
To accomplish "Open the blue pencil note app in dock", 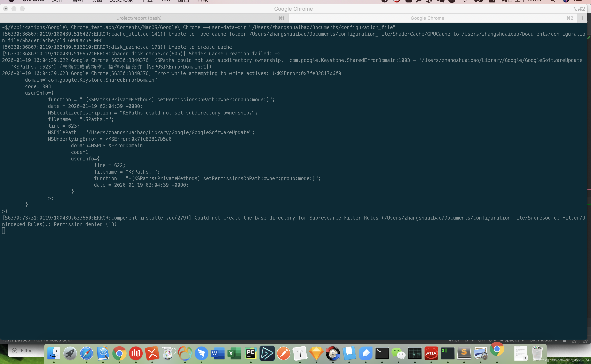I will [x=365, y=353].
